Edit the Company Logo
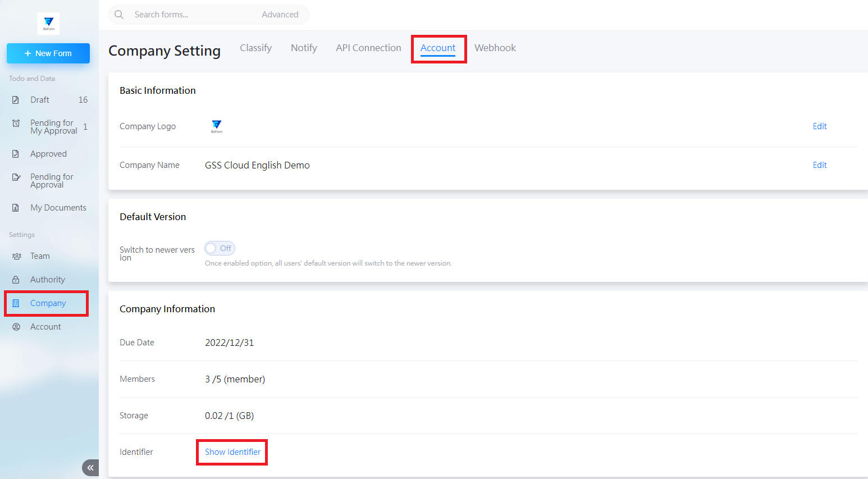868x479 pixels. (x=819, y=126)
